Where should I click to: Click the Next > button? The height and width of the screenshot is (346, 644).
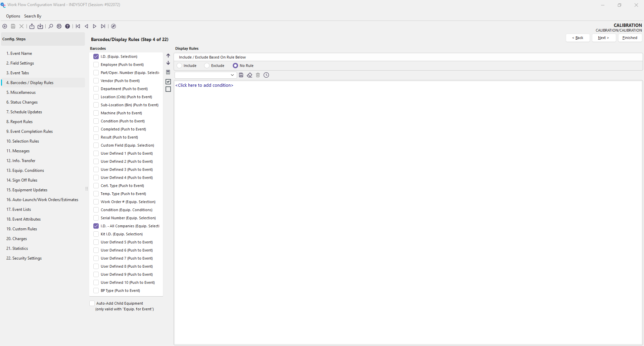tap(603, 38)
